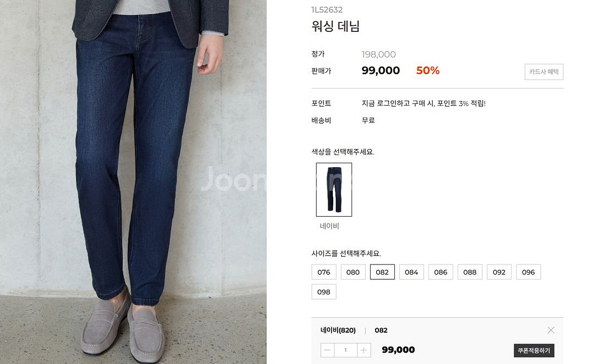Choose size 080
Image resolution: width=594 pixels, height=364 pixels.
(x=353, y=272)
